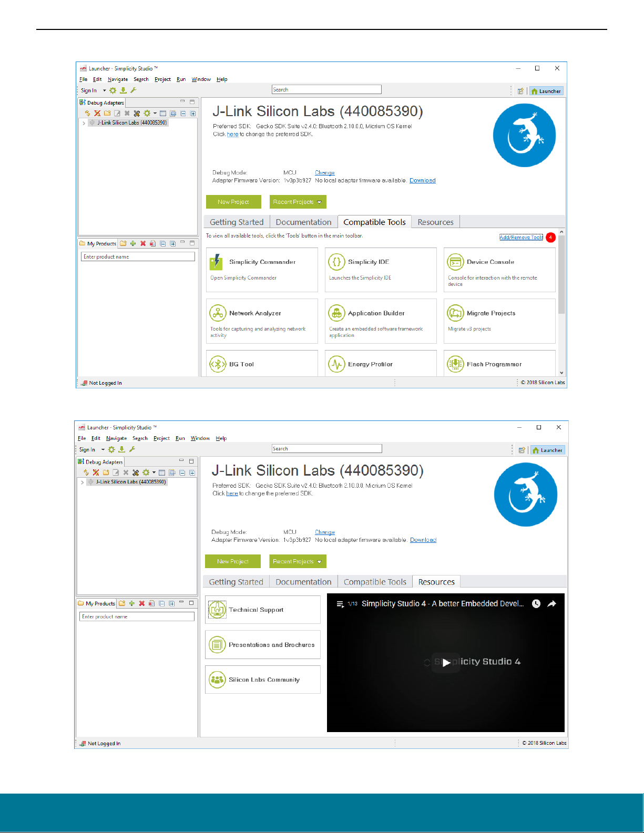Open the File menu in the tool tiles window
The height and width of the screenshot is (833, 644).
click(x=83, y=79)
